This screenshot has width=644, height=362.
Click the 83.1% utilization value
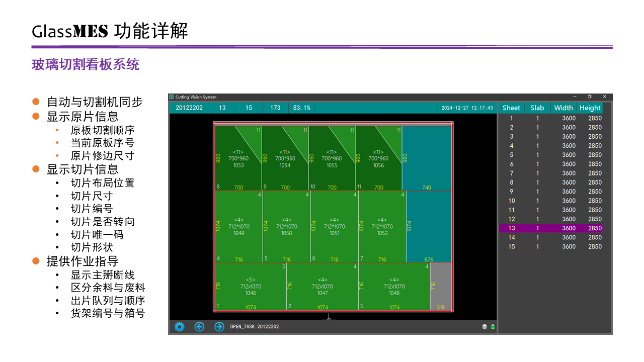pyautogui.click(x=302, y=108)
